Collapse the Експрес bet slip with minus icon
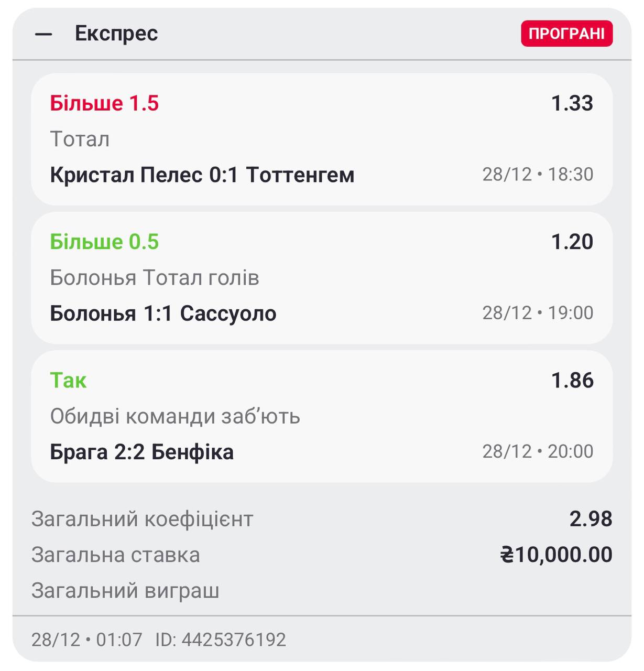Viewport: 644px width, 671px height. [x=43, y=34]
